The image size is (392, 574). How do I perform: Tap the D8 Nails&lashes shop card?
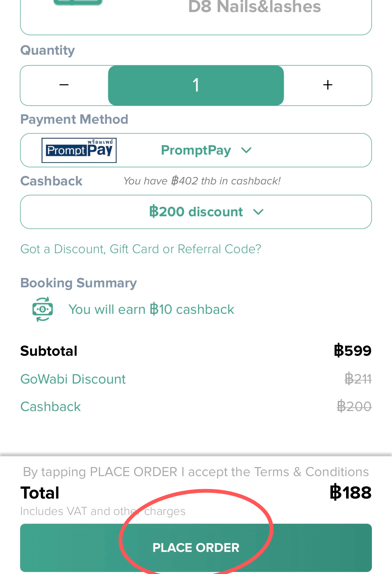tap(196, 13)
